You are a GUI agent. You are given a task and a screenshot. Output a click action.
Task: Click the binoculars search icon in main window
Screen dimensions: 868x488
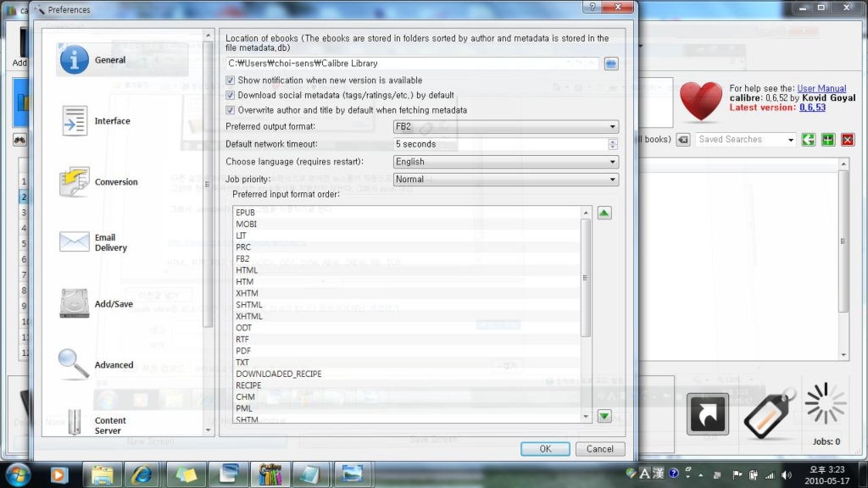(19, 140)
